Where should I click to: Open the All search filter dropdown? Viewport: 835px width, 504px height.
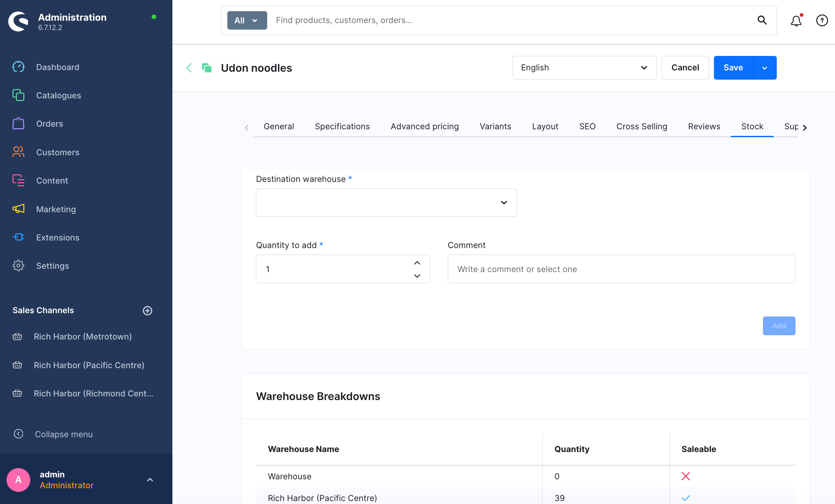click(247, 20)
